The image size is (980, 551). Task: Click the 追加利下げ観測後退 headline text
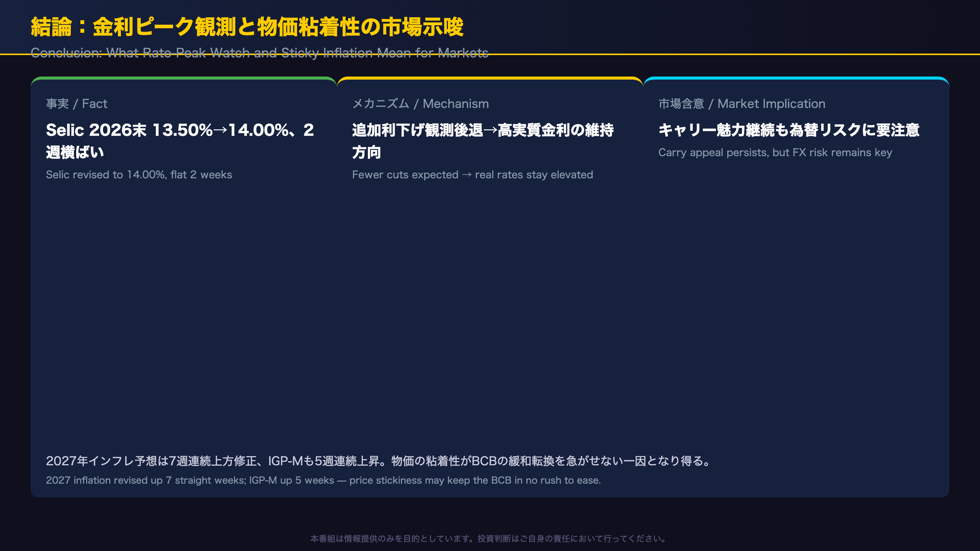(483, 141)
